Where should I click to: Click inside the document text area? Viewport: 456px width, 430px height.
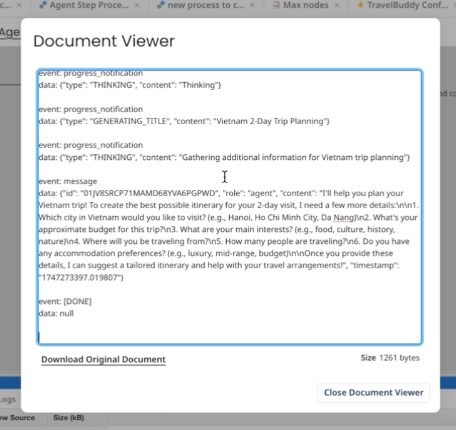pyautogui.click(x=230, y=207)
